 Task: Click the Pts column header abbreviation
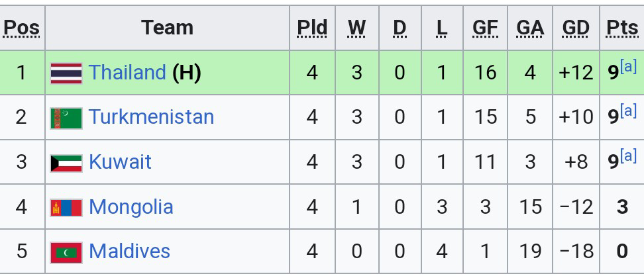tap(621, 28)
